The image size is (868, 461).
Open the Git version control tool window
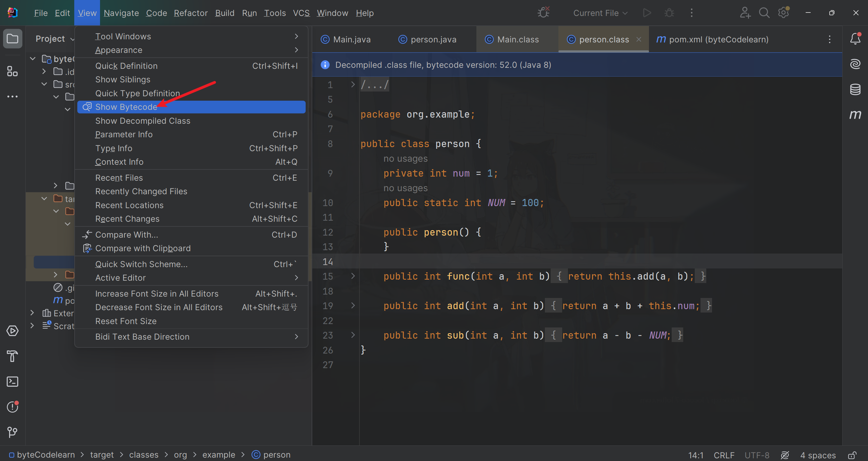(13, 432)
